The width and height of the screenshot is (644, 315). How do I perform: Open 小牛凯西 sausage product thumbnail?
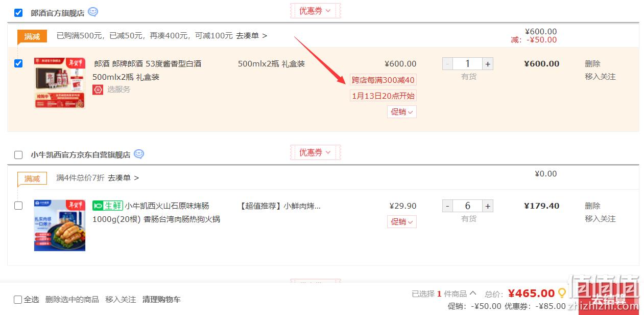tap(60, 225)
